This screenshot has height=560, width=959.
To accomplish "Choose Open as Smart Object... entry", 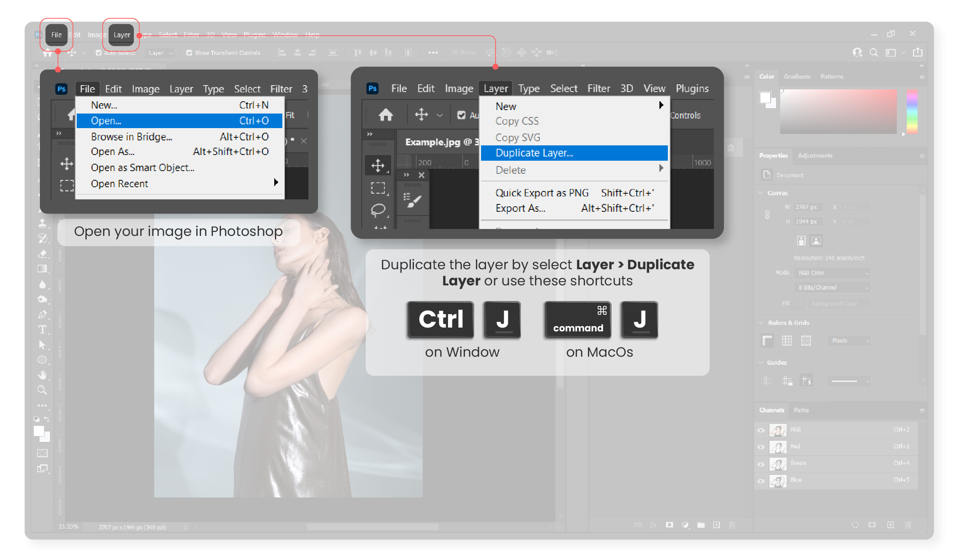I will click(x=180, y=168).
